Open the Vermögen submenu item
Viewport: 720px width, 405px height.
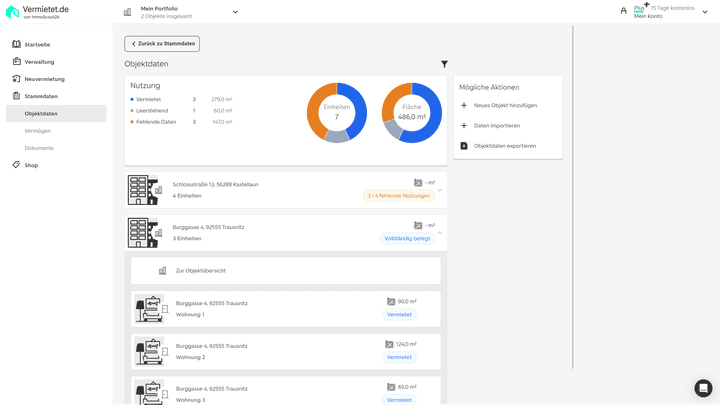(38, 131)
